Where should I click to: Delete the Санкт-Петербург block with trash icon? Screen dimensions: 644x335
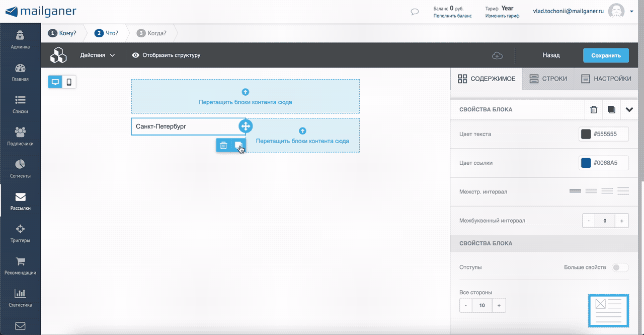pos(224,145)
